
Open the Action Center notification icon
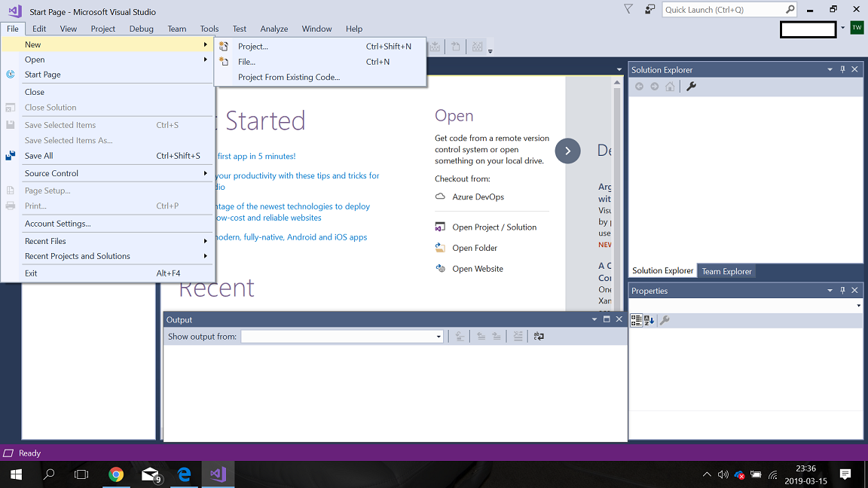pyautogui.click(x=845, y=474)
